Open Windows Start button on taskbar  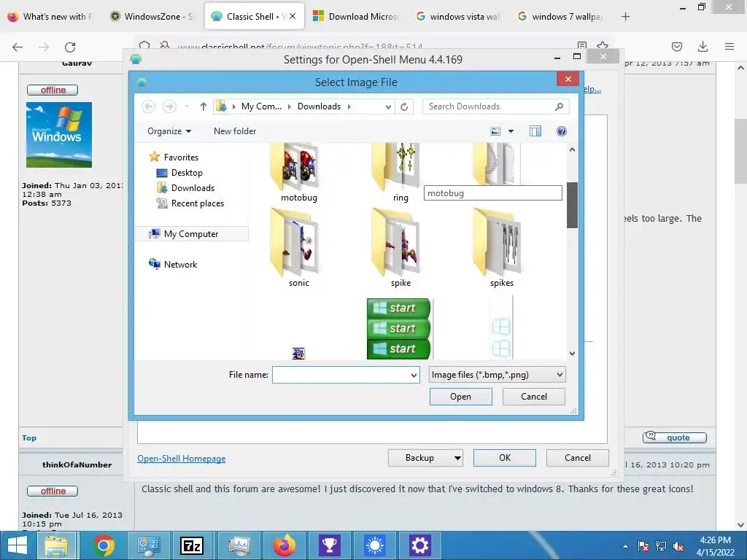pos(18,545)
